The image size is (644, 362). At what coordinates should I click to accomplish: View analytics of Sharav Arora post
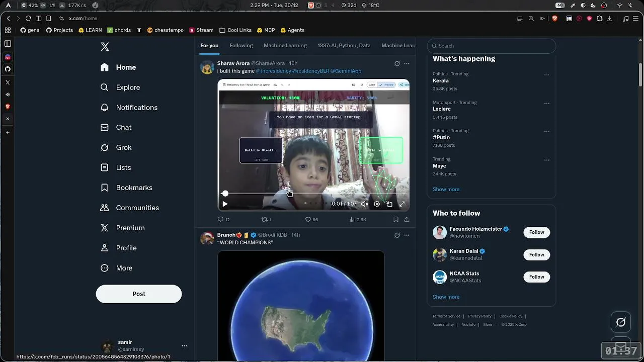pos(357,220)
